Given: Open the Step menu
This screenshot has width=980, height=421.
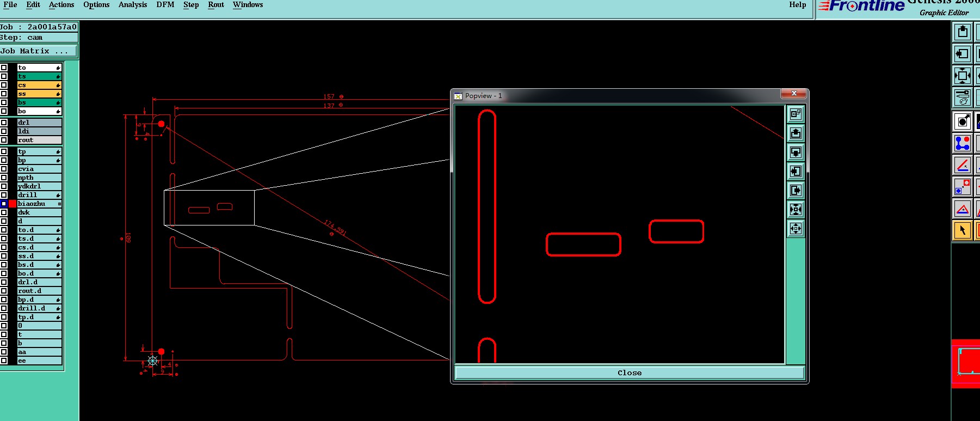Looking at the screenshot, I should (x=191, y=5).
